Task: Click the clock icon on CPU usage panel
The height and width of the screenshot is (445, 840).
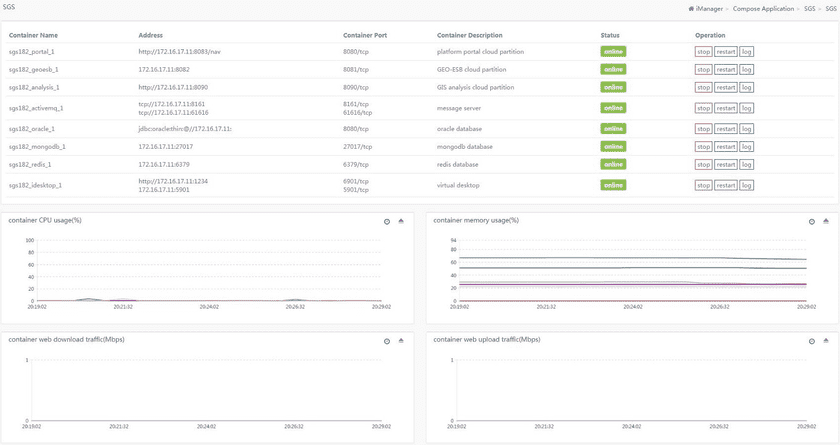Action: point(387,221)
